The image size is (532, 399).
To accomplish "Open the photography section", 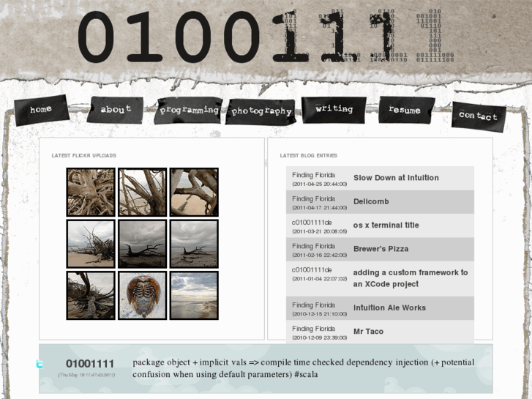I will click(x=261, y=111).
